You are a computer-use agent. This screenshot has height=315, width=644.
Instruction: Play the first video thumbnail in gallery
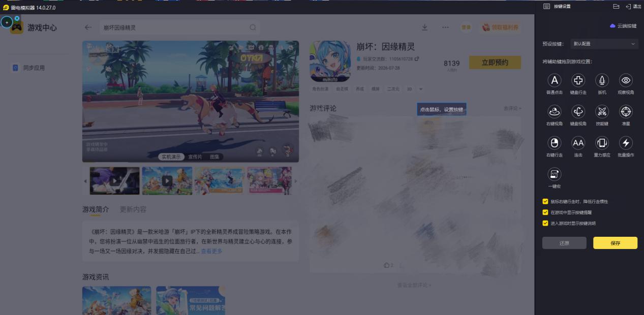[115, 180]
